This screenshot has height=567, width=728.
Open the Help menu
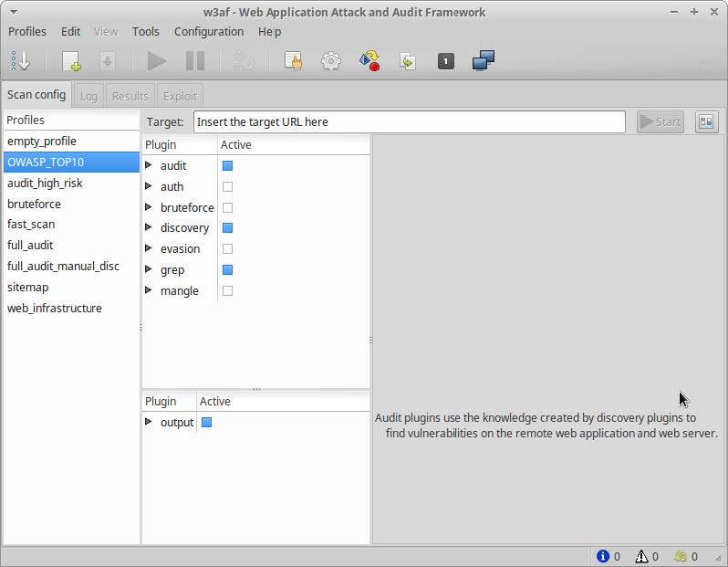(269, 32)
